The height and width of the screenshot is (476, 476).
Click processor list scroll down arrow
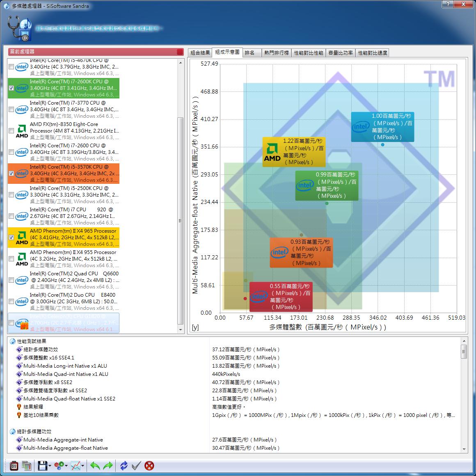click(181, 330)
